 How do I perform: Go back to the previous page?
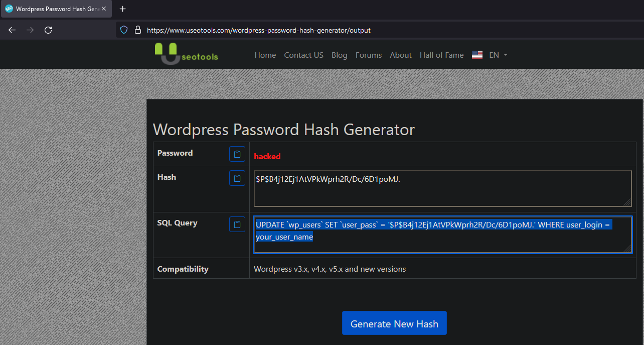pos(12,30)
